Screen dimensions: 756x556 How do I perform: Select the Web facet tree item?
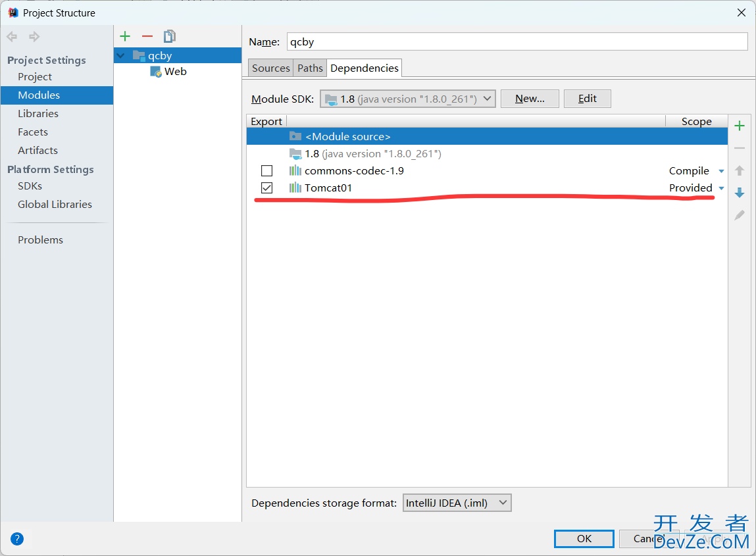pos(175,71)
